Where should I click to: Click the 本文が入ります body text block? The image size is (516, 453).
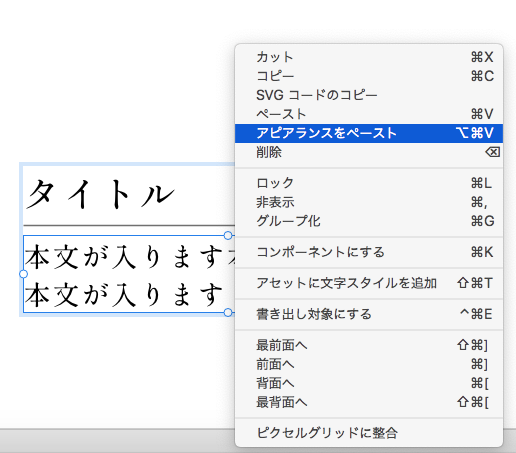(x=129, y=275)
